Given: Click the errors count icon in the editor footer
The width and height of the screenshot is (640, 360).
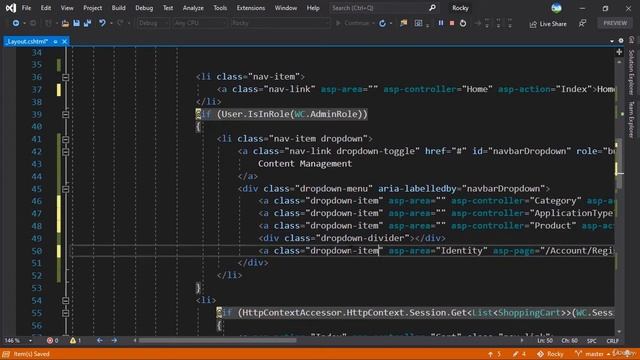Looking at the screenshot, I should pos(49,340).
